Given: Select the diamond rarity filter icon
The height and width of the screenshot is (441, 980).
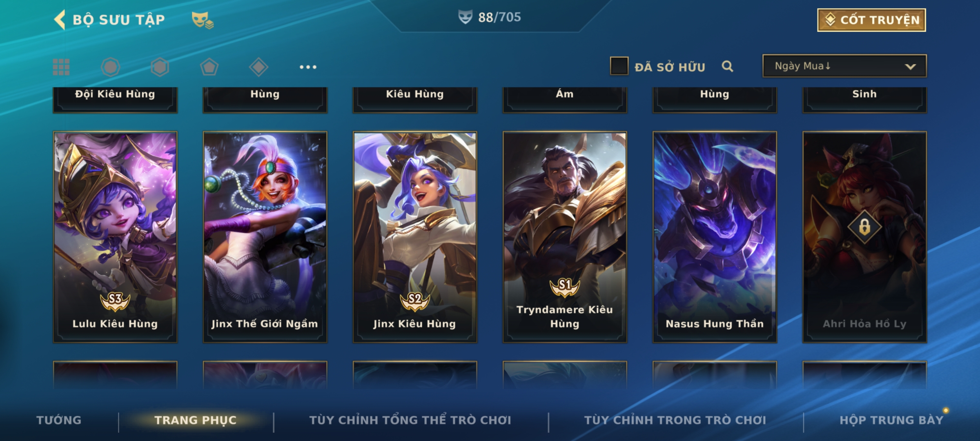Looking at the screenshot, I should (258, 67).
